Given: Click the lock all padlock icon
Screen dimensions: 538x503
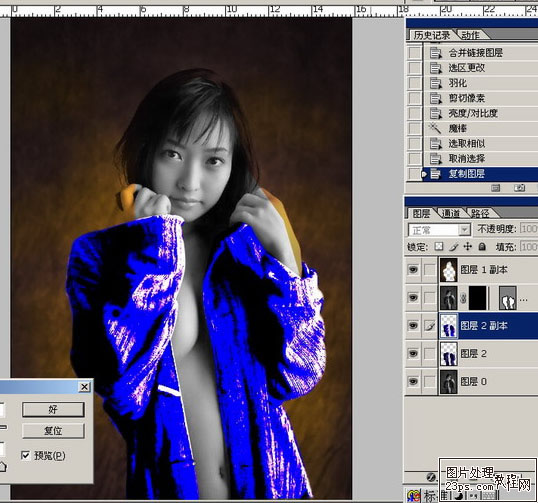Looking at the screenshot, I should click(482, 246).
